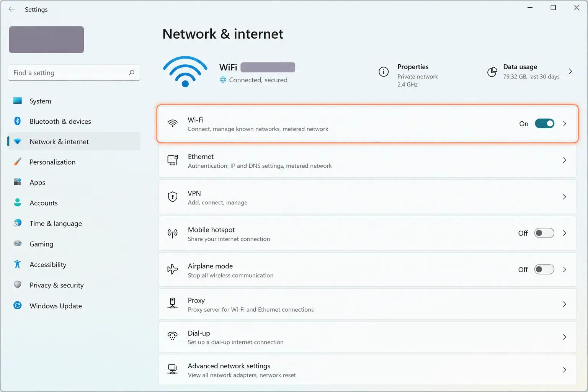Click the back arrow button
This screenshot has height=392, width=588.
tap(11, 9)
